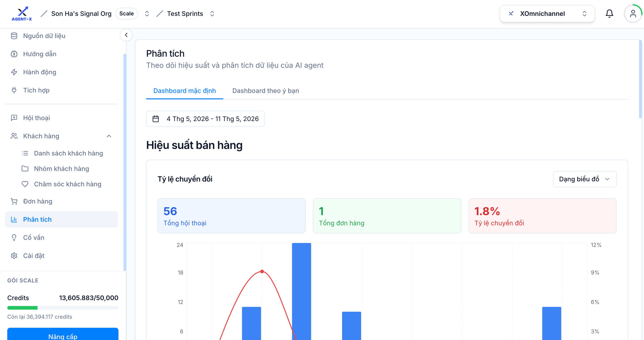Click the tallest blue bar in the chart
Viewport: 644px width, 340px height.
(302, 291)
